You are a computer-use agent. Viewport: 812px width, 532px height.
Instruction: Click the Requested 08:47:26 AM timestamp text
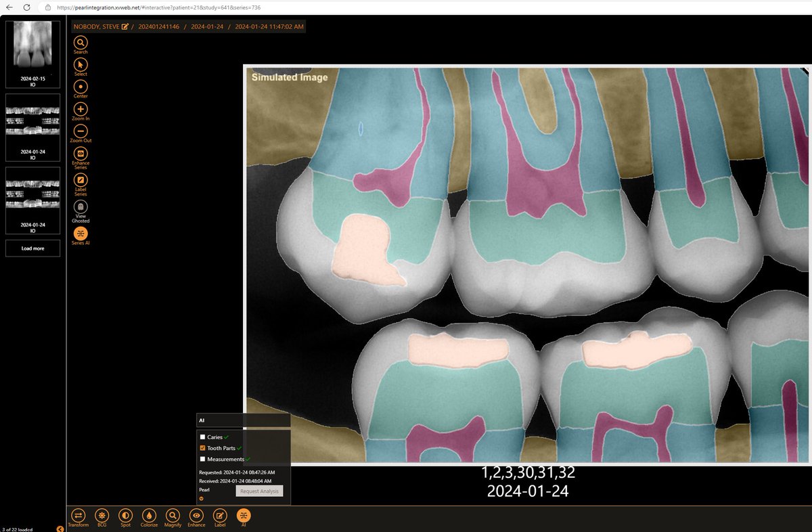[237, 472]
